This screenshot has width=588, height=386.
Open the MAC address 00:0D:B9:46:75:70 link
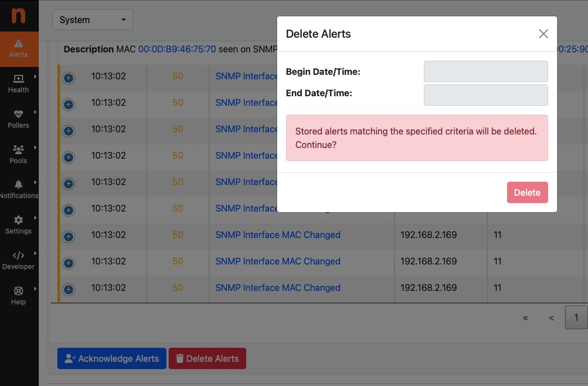177,49
